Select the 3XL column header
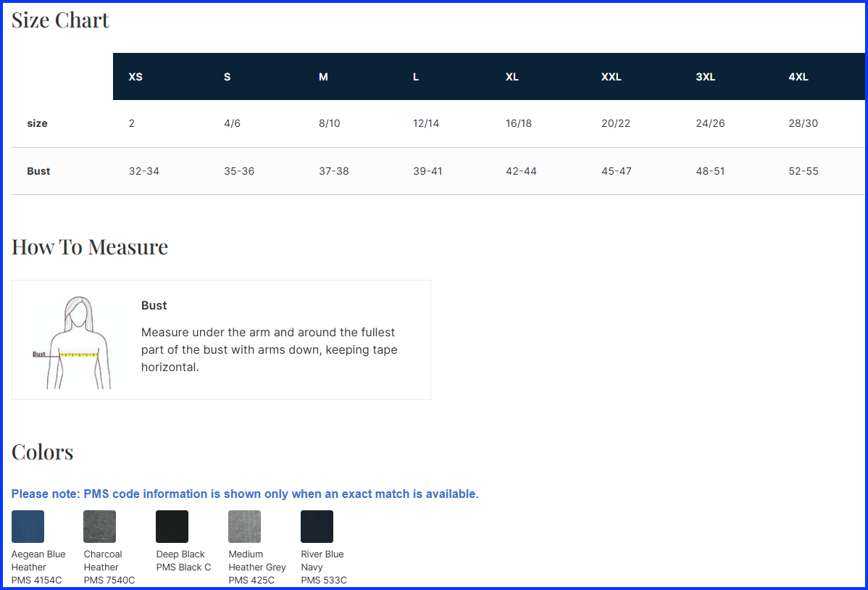The height and width of the screenshot is (590, 868). 705,77
